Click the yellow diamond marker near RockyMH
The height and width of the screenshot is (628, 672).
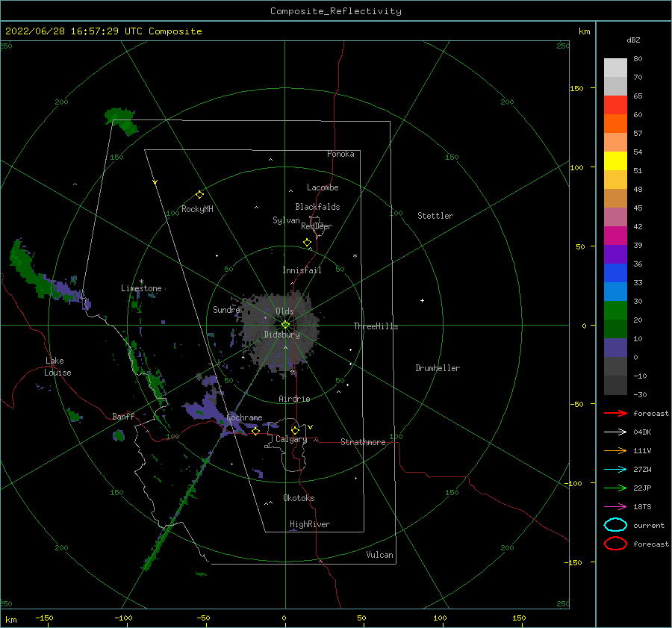tap(199, 195)
